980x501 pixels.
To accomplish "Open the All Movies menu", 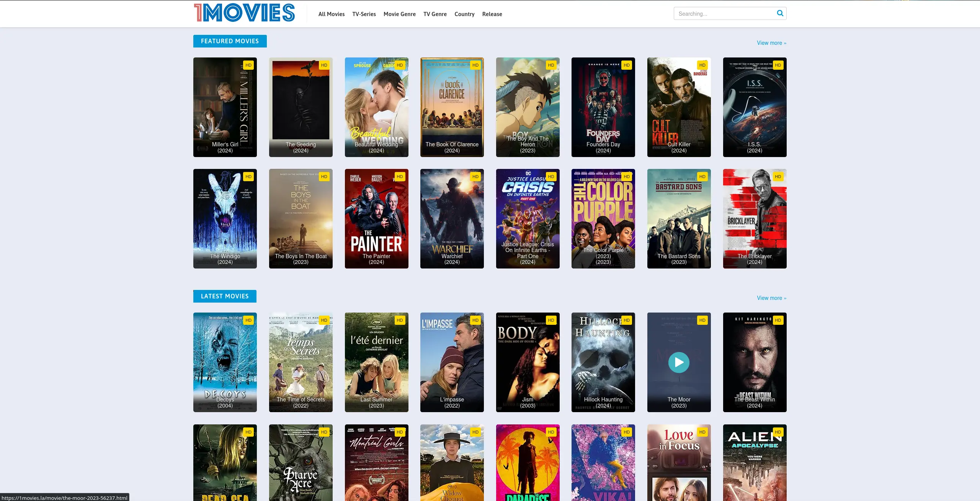I will (332, 14).
